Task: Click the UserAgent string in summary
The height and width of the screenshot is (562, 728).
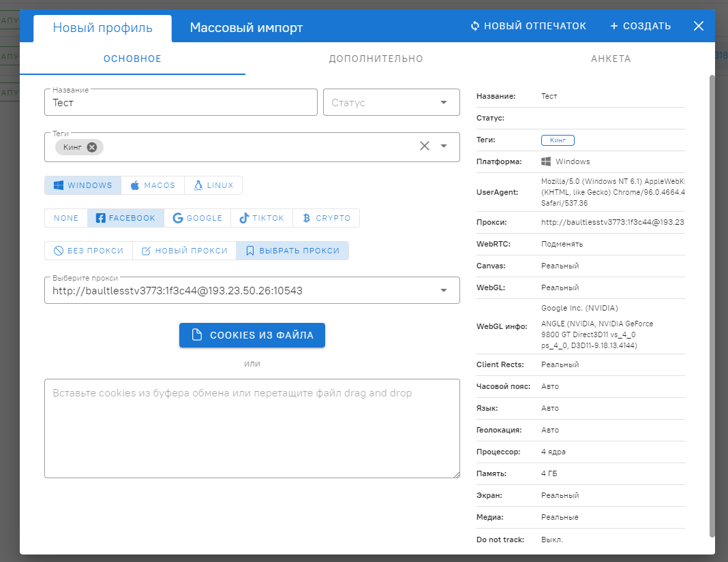Action: click(613, 192)
